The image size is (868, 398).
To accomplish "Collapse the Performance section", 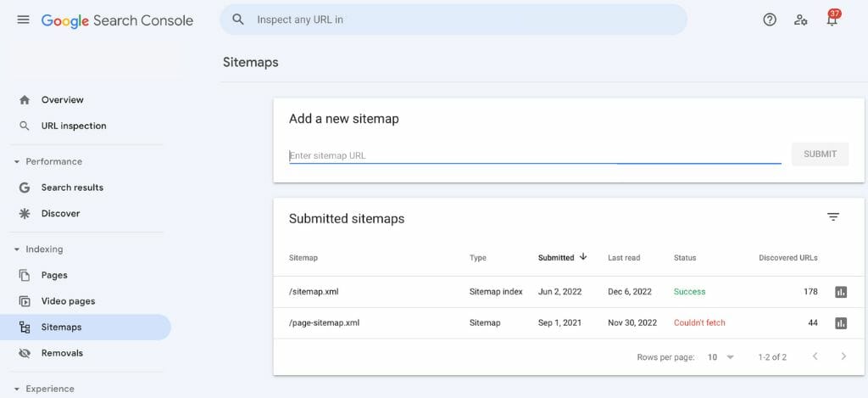I will (17, 161).
